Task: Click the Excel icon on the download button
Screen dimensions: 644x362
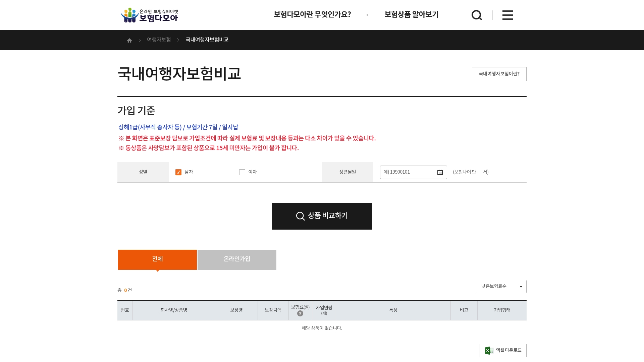Action: click(489, 350)
